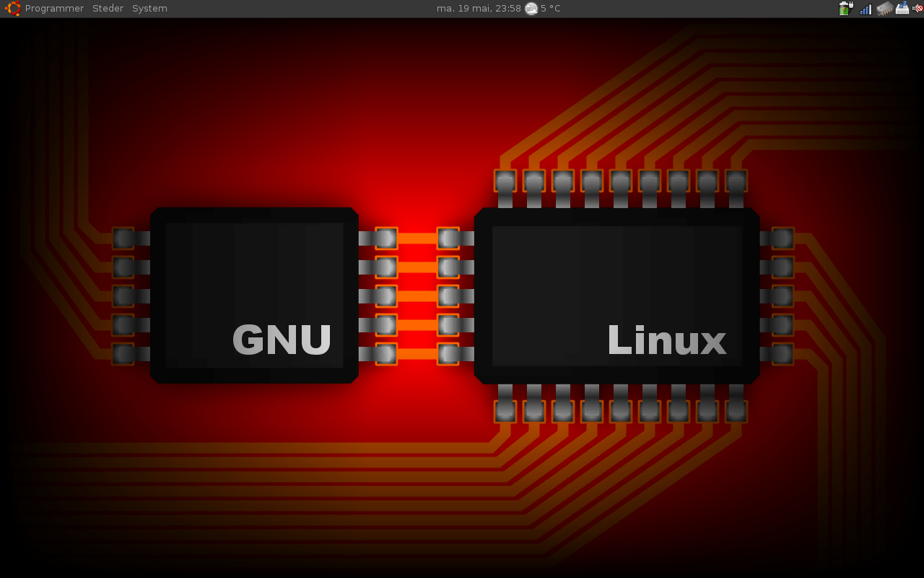Open the wireless signal strength icon
This screenshot has height=578, width=924.
click(x=866, y=9)
